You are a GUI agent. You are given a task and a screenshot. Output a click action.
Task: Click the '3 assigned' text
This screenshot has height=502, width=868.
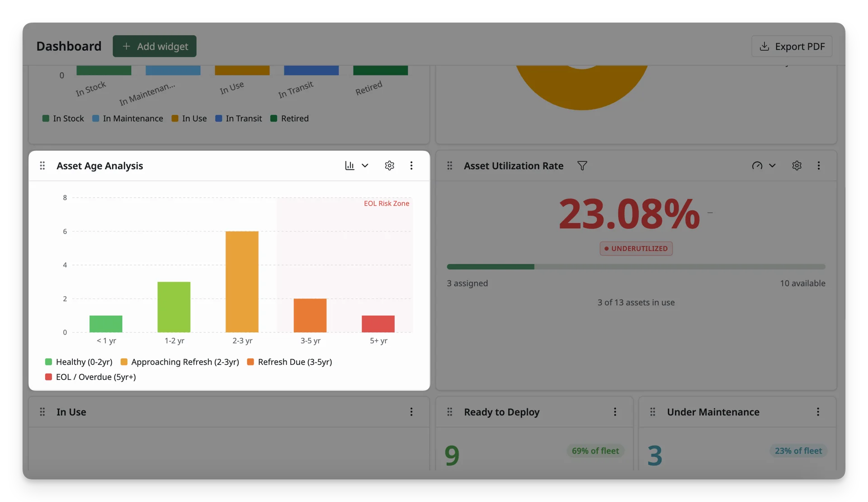(x=467, y=283)
